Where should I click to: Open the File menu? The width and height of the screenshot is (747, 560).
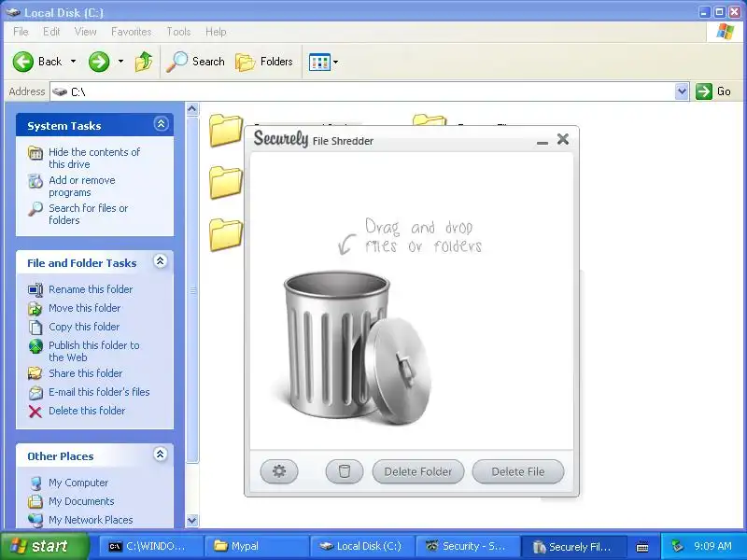point(21,32)
